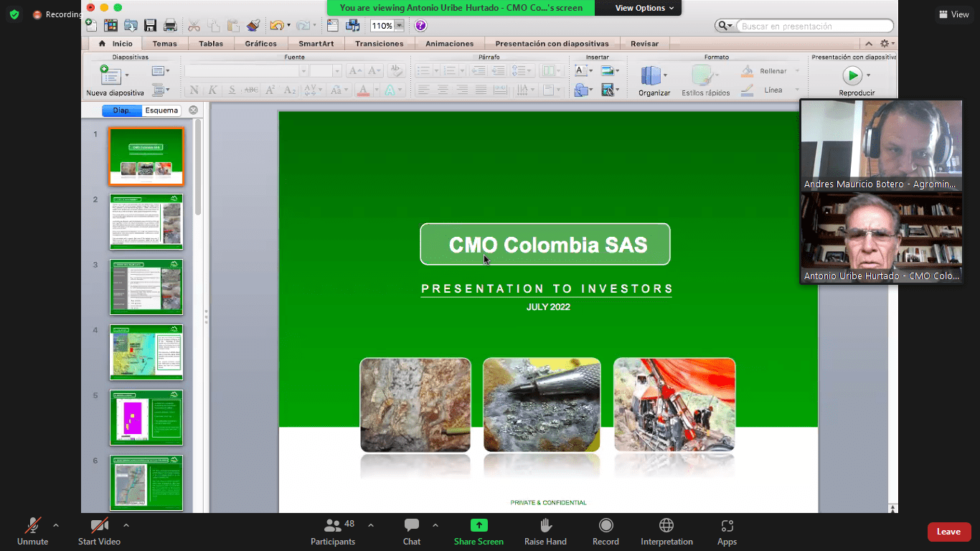
Task: Switch to the Tablas tab
Action: click(x=211, y=44)
